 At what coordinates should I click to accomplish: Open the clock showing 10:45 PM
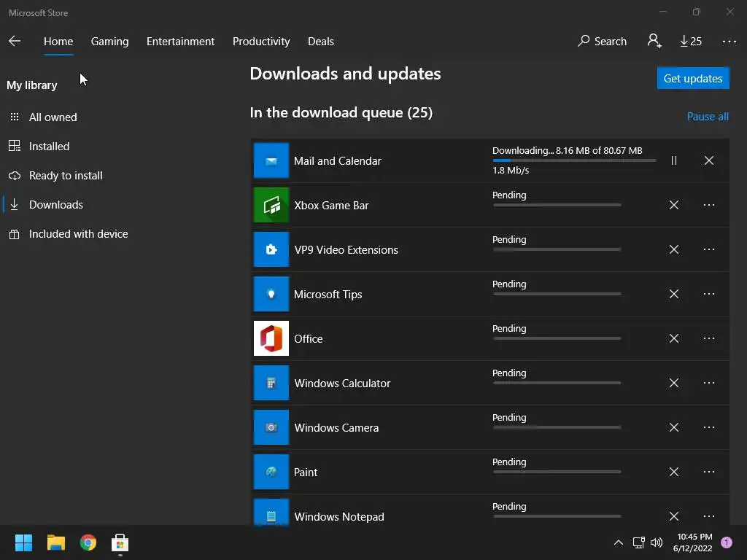pos(693,542)
